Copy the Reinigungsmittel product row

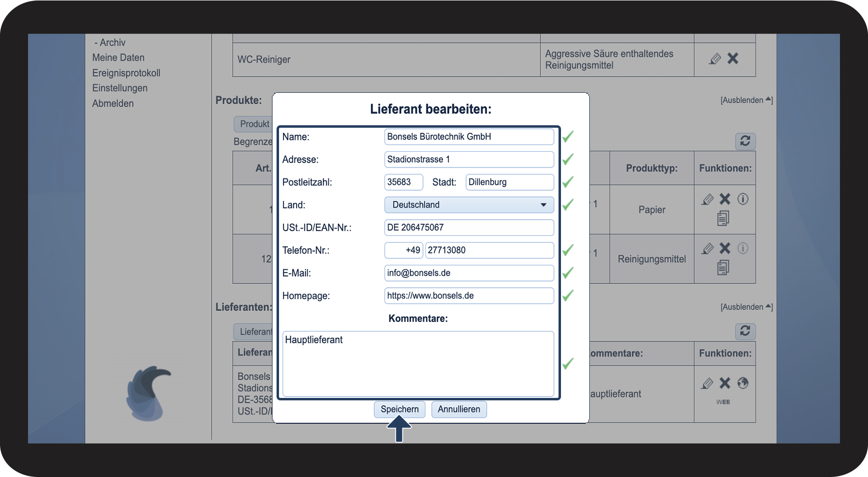723,268
